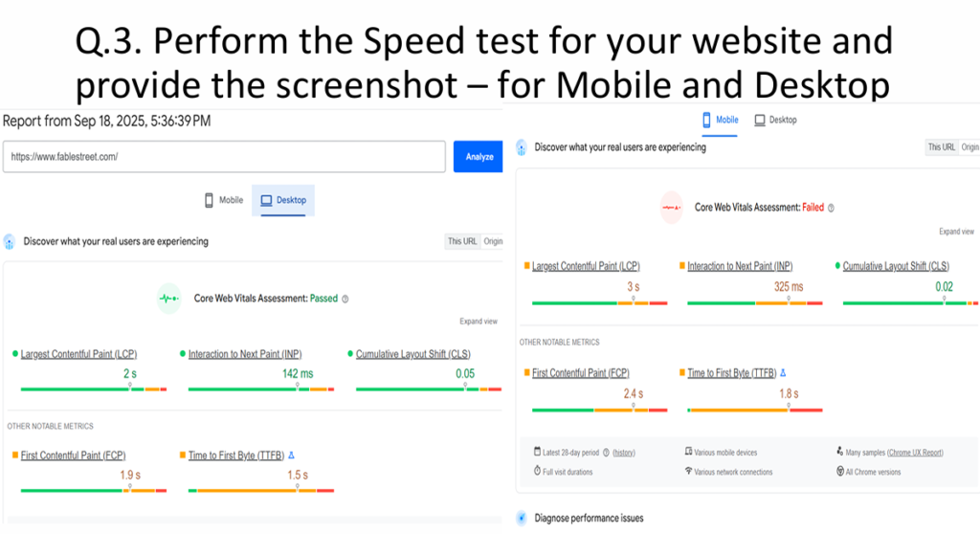Click the green Core Web Vitals pulse icon

click(169, 299)
